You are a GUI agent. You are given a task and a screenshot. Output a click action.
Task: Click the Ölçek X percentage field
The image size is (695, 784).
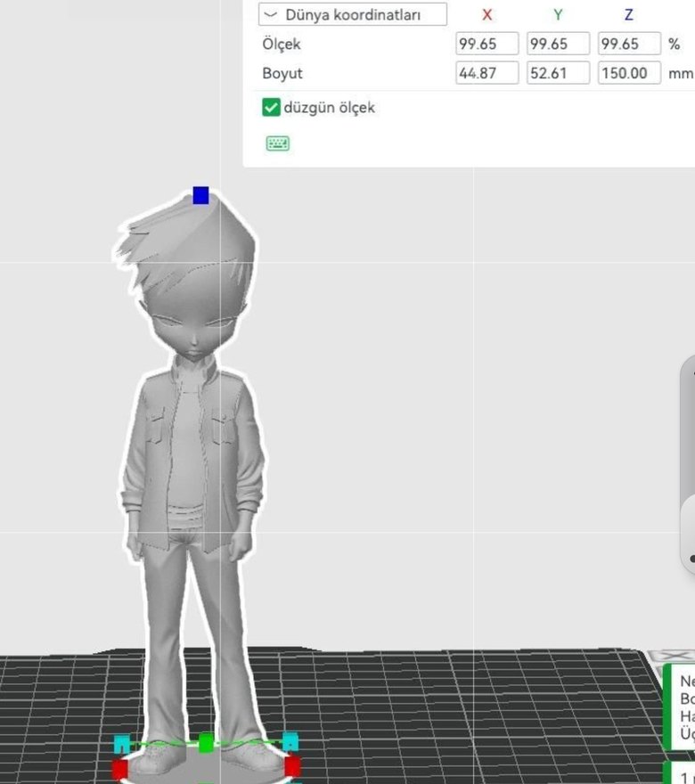pos(487,44)
